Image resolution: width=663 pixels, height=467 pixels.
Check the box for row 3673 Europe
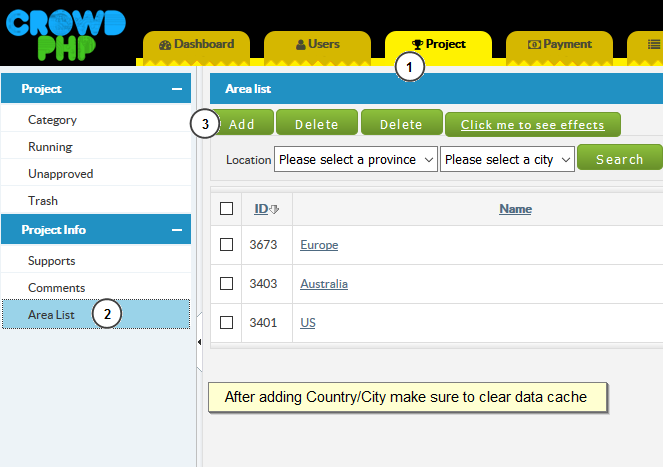[226, 244]
